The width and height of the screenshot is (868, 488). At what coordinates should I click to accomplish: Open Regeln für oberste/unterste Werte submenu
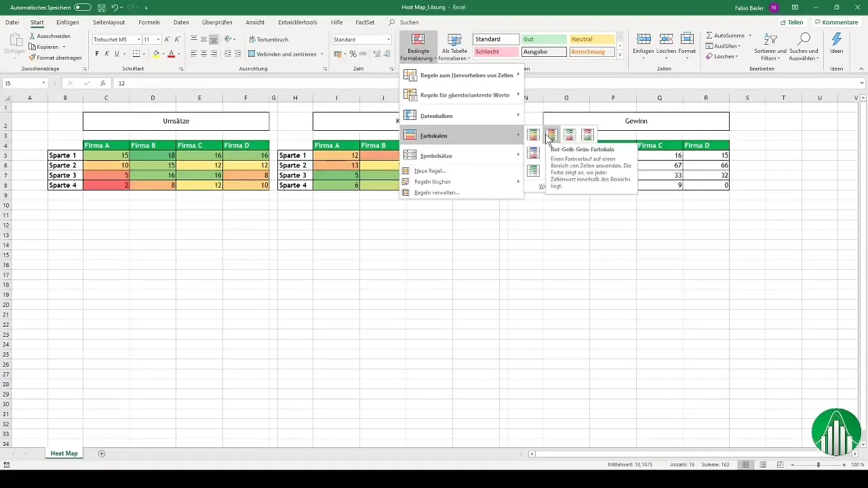pos(461,95)
